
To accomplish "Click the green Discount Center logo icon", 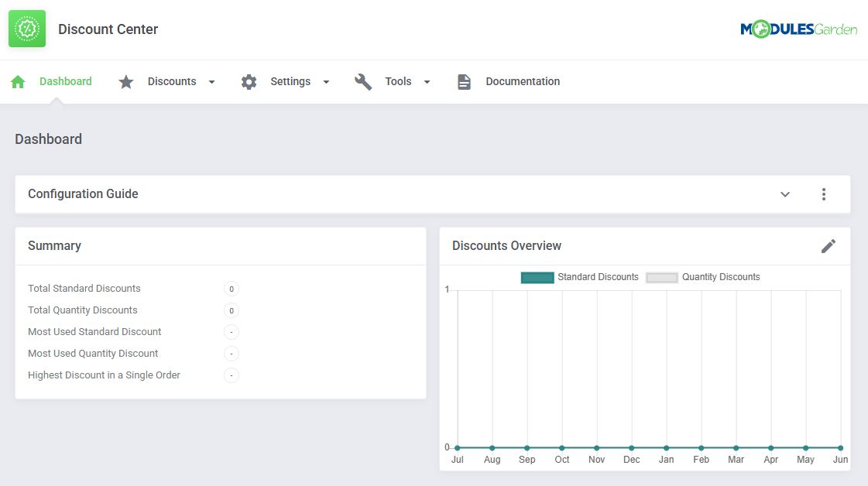I will click(27, 29).
